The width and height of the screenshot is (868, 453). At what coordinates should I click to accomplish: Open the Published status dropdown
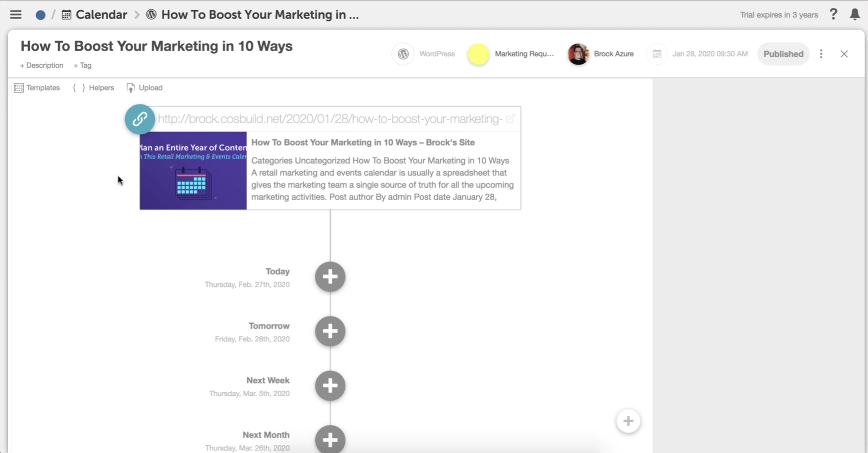coord(783,54)
